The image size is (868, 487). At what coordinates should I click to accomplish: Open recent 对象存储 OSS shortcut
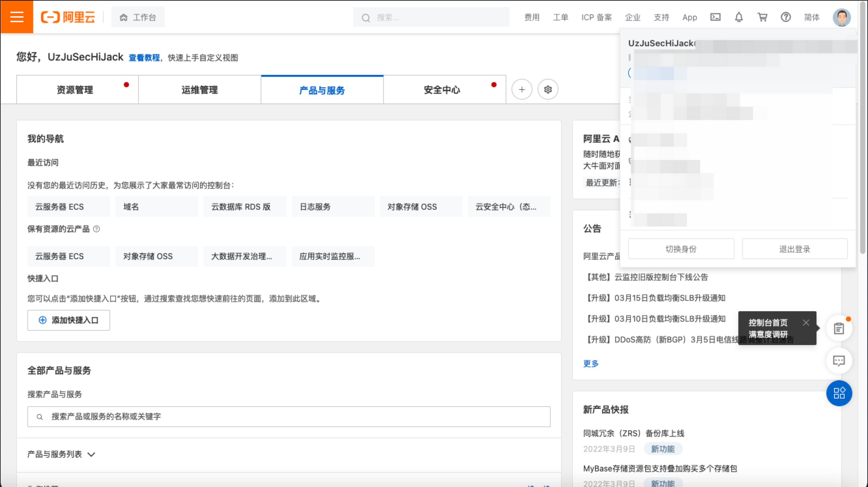421,207
